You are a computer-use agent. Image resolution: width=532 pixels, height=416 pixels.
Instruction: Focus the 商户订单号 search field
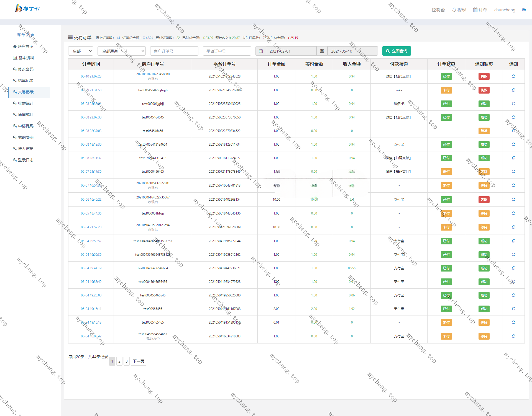click(174, 51)
